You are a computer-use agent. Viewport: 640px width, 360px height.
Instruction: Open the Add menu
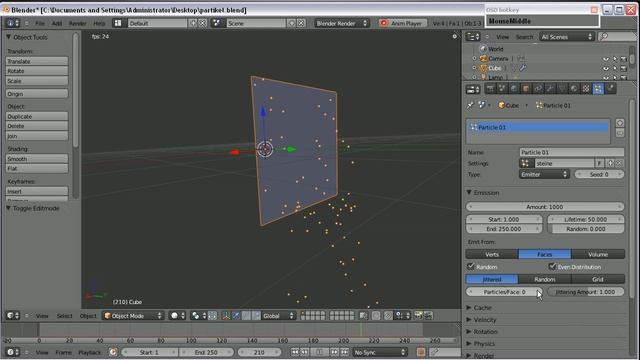point(57,23)
